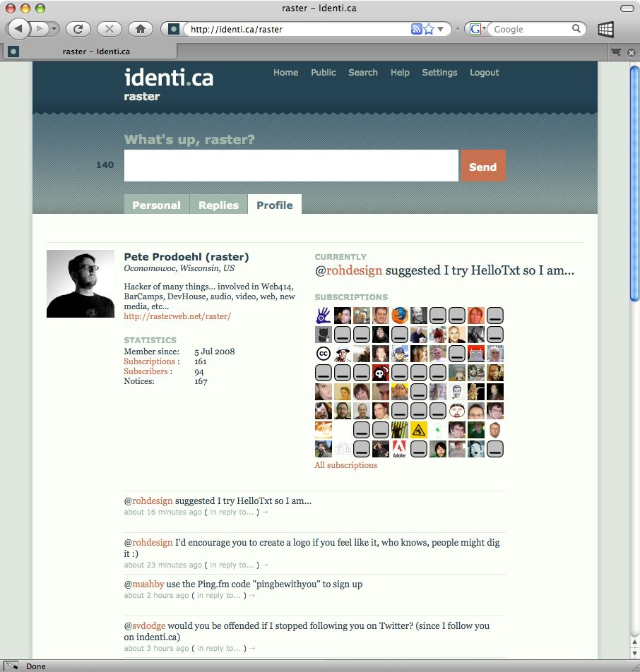
Task: Open the All subscriptions link
Action: (345, 465)
